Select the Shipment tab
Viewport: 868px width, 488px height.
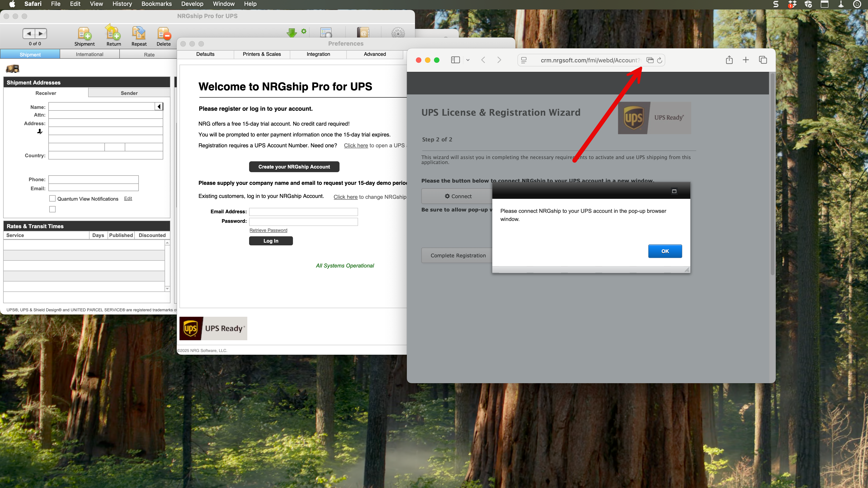pos(30,54)
